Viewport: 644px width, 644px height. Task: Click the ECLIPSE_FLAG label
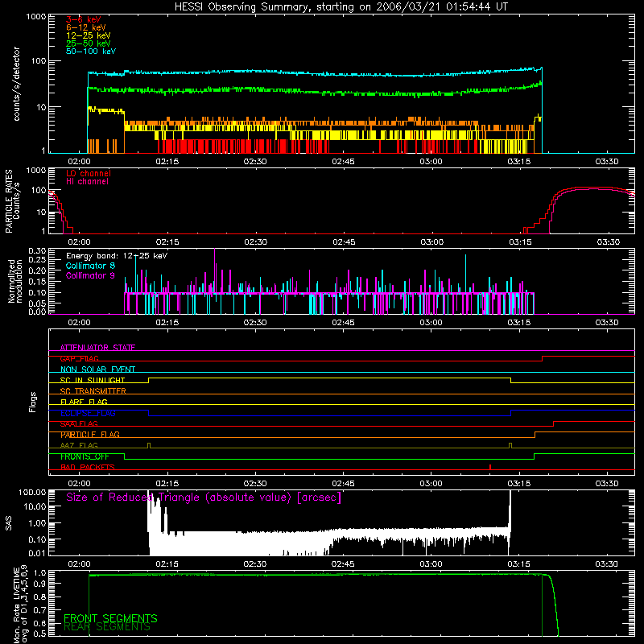[88, 413]
